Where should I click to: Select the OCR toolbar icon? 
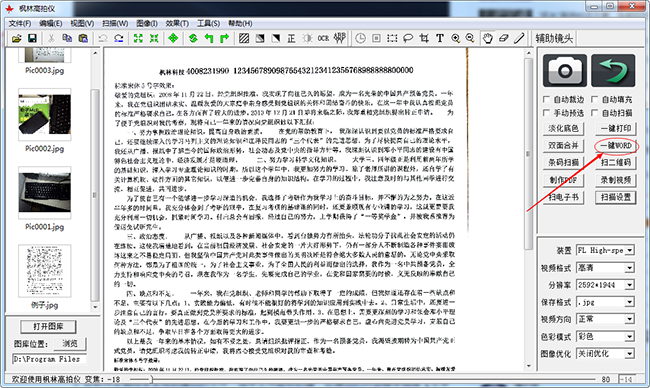point(323,39)
